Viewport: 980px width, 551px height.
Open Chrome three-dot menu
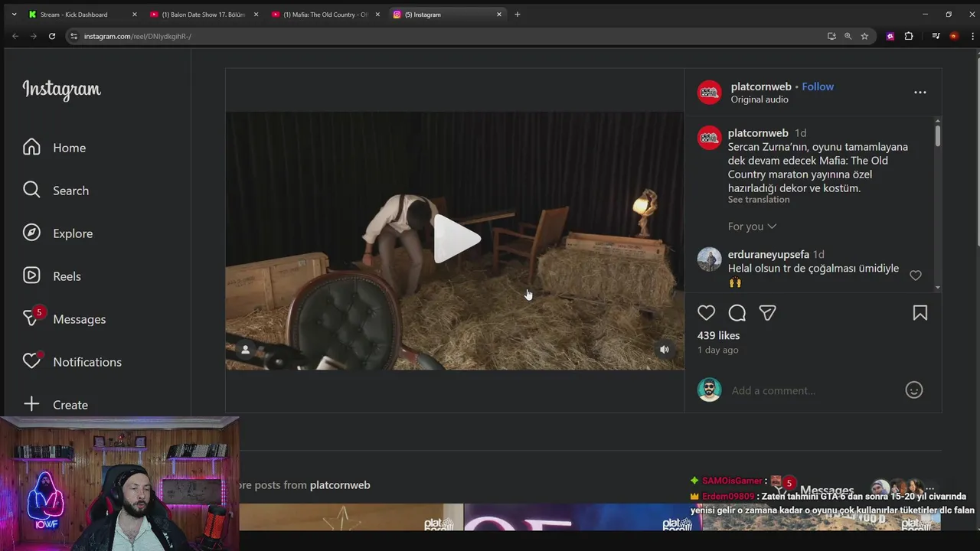click(x=971, y=36)
